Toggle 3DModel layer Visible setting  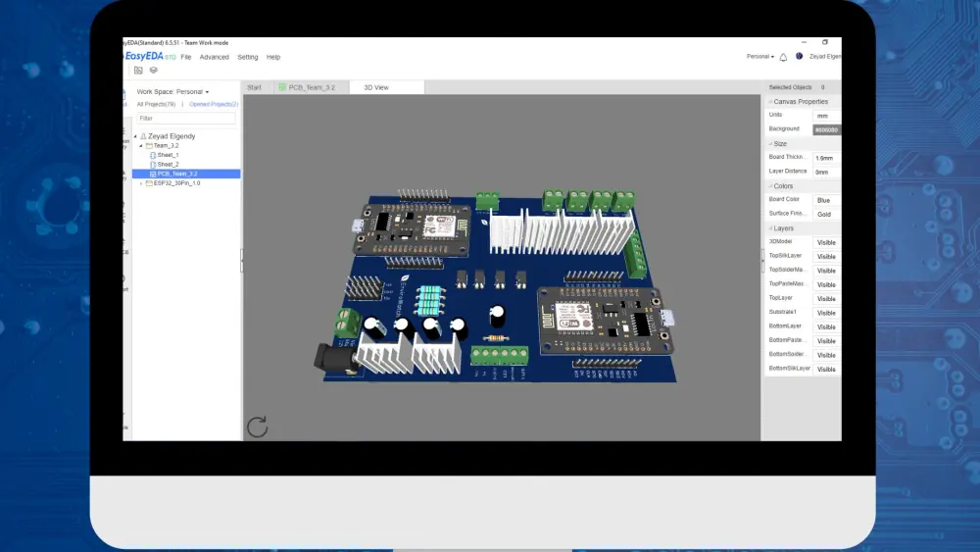pyautogui.click(x=826, y=242)
